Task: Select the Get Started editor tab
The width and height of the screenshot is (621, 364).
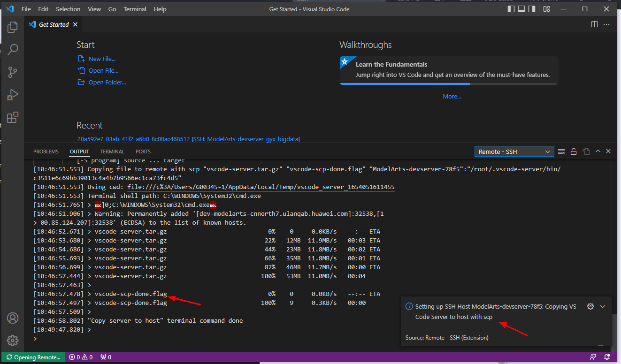Action: (x=53, y=24)
